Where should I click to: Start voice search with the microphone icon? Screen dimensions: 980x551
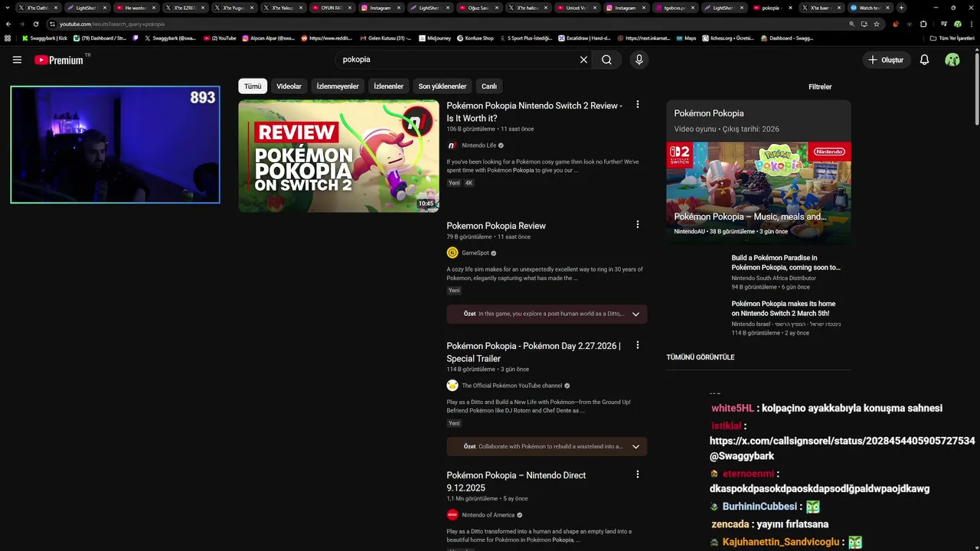639,60
